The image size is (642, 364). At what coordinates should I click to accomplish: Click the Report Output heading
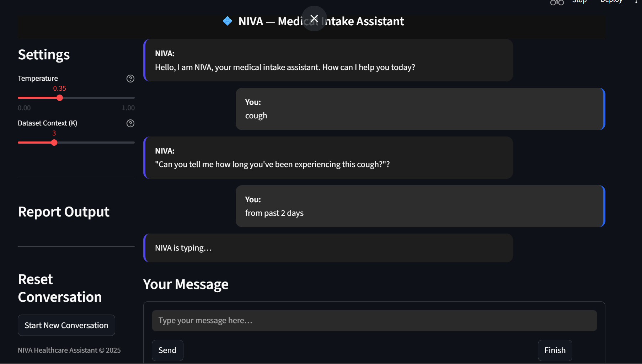point(64,212)
